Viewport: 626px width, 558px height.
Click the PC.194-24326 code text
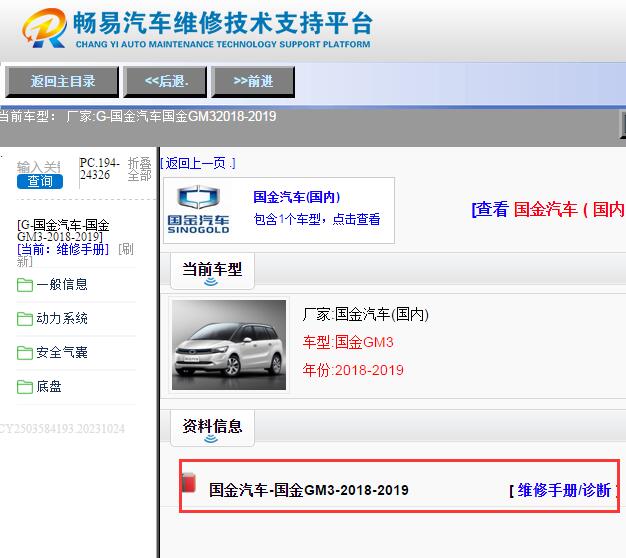point(99,169)
